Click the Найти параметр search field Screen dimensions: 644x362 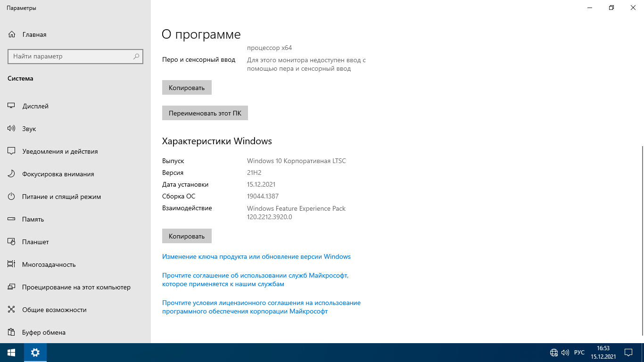pyautogui.click(x=75, y=56)
